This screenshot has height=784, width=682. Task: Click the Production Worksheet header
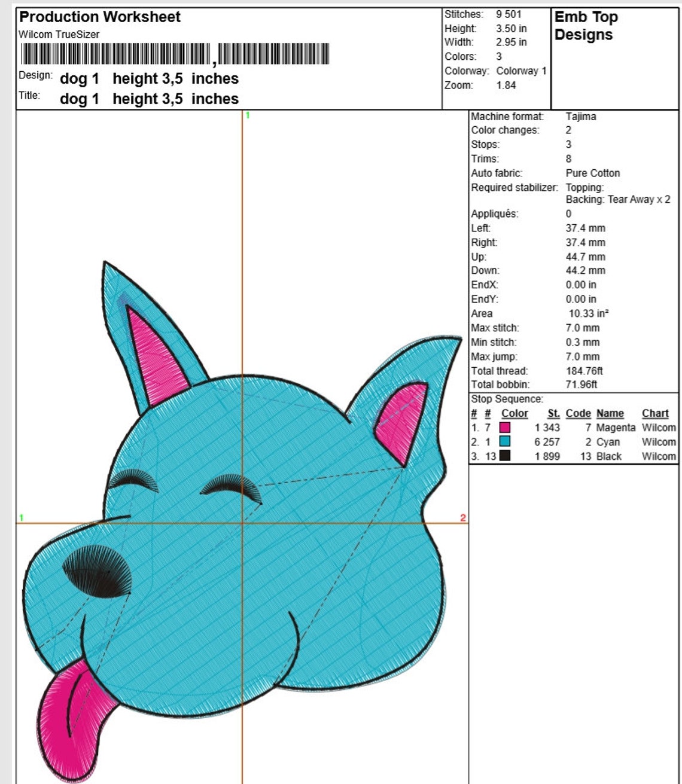point(99,17)
